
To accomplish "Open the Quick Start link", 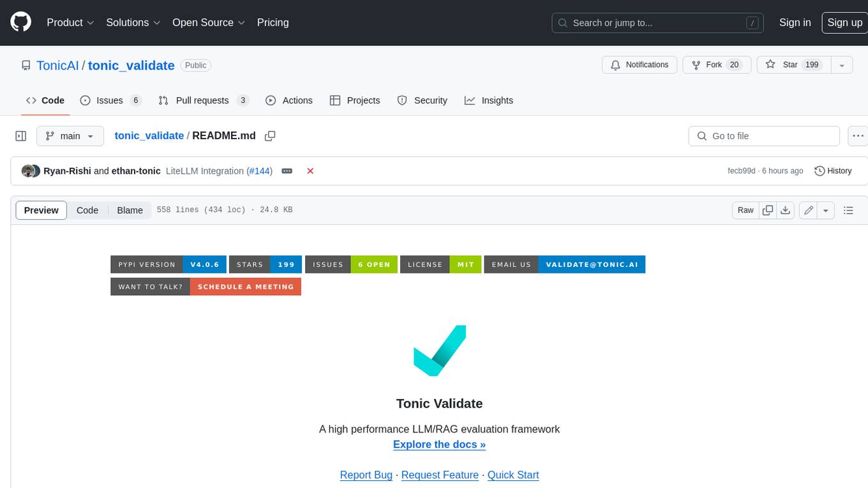I will tap(513, 475).
